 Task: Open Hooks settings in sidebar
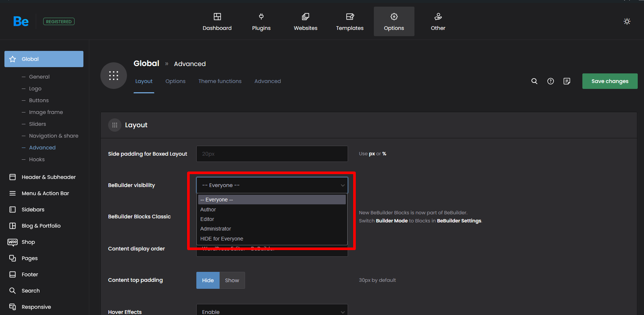37,159
